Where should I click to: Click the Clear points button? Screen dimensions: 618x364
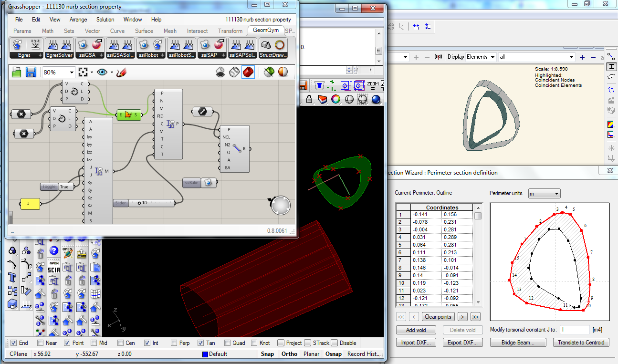tap(438, 317)
